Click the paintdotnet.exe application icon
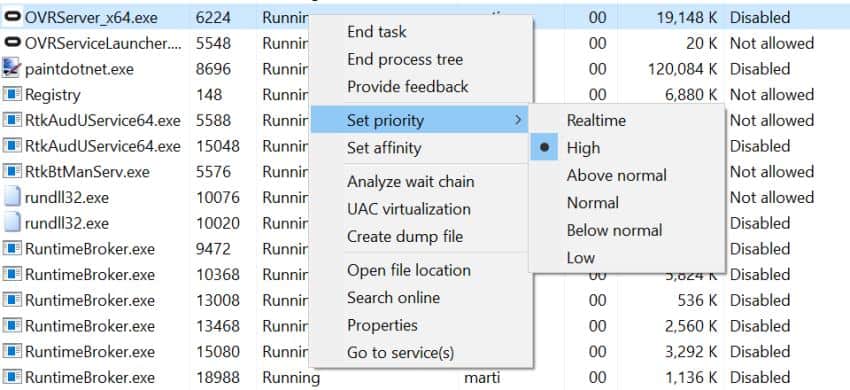The width and height of the screenshot is (850, 390). coord(12,68)
